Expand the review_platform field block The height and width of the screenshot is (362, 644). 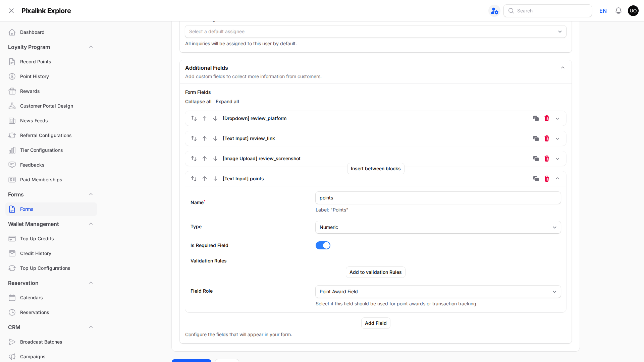click(557, 118)
